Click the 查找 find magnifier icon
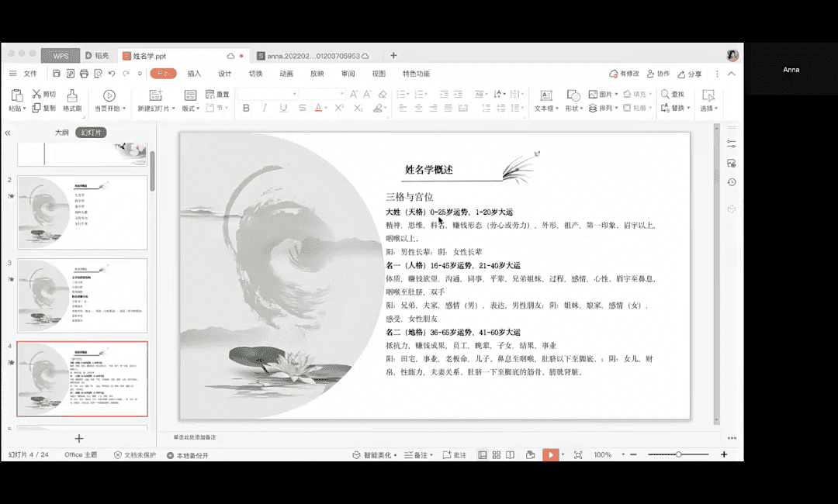This screenshot has width=838, height=504. coord(666,94)
